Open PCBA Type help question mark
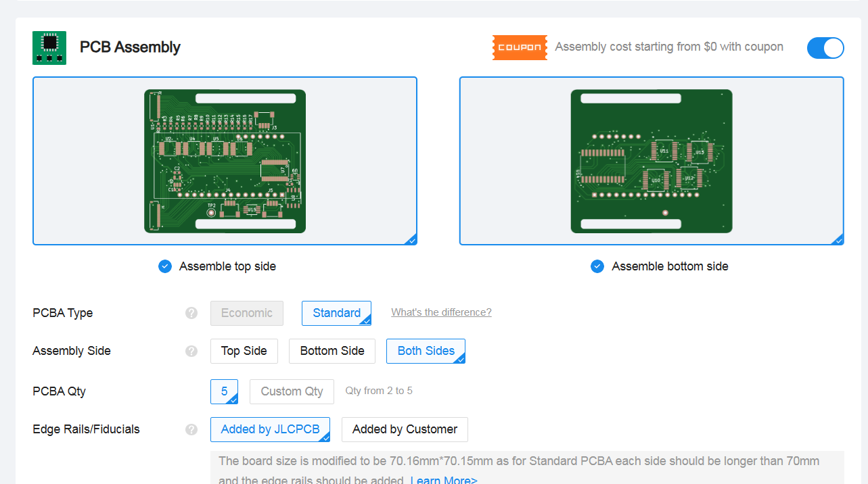 click(x=191, y=313)
